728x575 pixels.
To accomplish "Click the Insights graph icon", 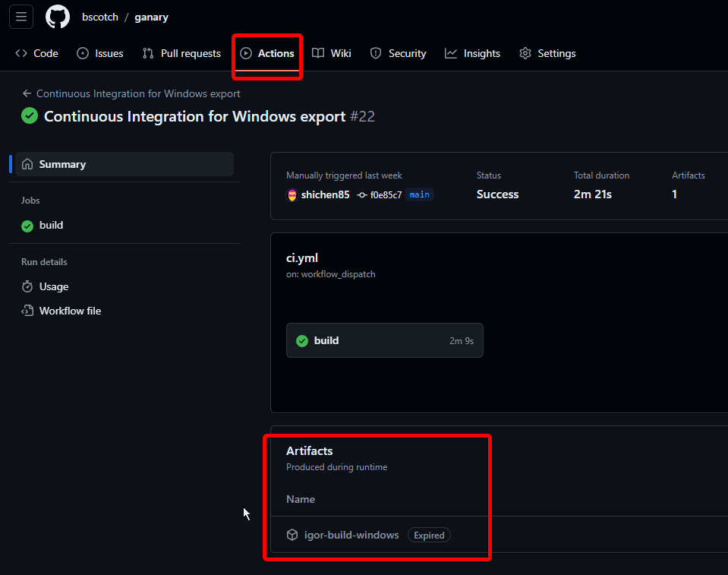I will 451,53.
